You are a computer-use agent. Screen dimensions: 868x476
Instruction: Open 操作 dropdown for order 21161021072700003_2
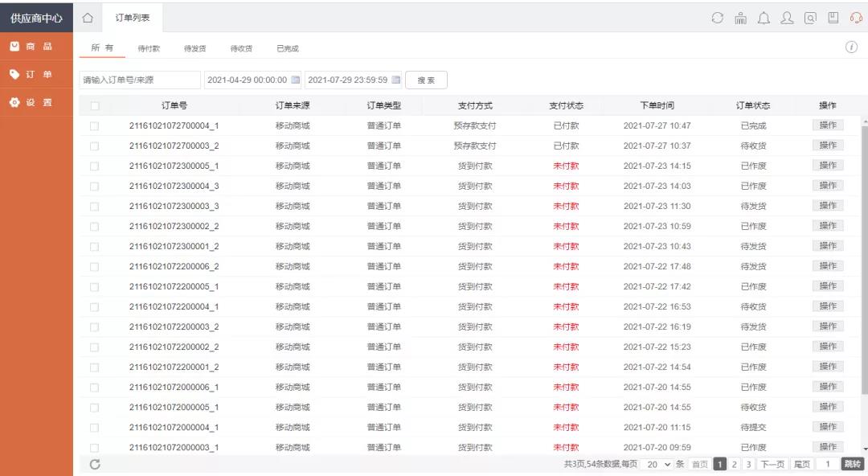(827, 146)
